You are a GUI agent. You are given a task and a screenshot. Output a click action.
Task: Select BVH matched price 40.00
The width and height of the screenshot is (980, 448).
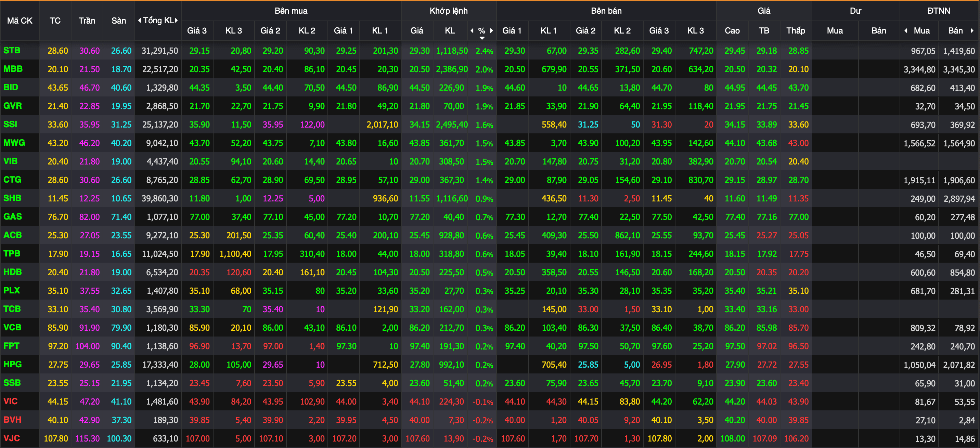(420, 420)
